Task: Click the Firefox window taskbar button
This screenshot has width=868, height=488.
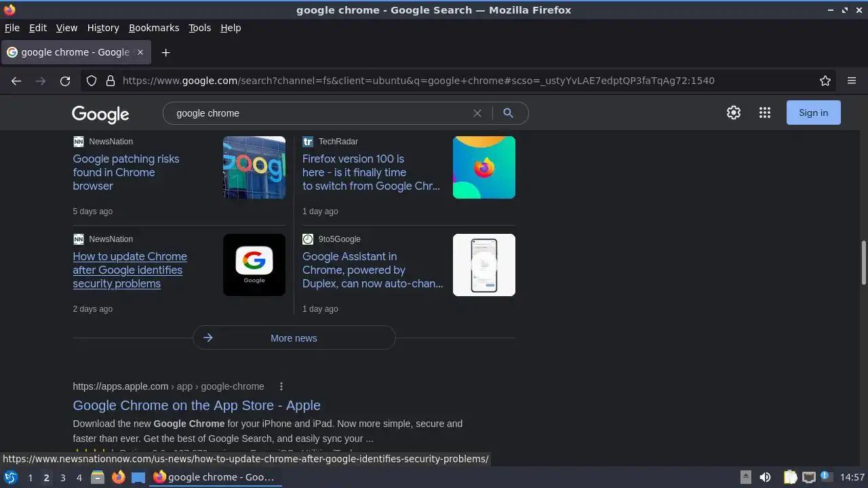Action: [x=214, y=477]
